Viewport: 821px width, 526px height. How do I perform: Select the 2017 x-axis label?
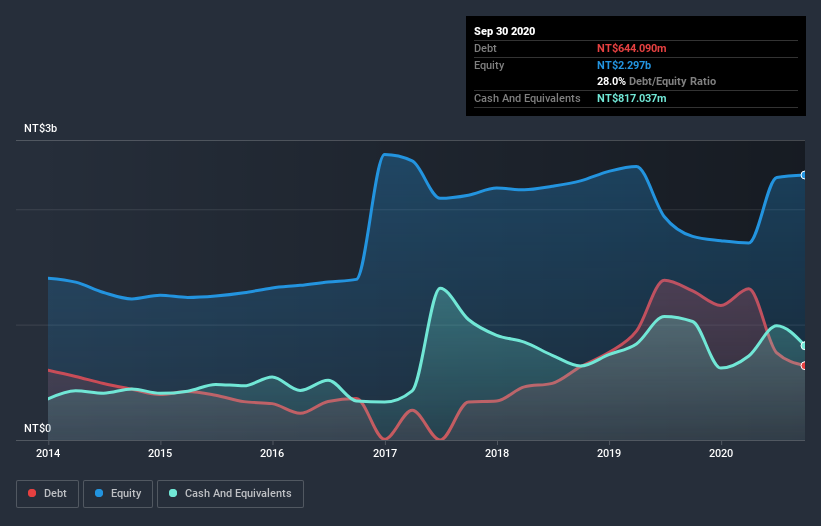coord(385,453)
